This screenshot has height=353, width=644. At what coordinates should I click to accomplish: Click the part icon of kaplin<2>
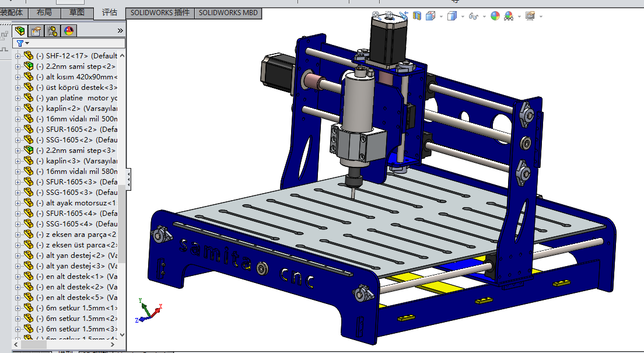pyautogui.click(x=29, y=108)
